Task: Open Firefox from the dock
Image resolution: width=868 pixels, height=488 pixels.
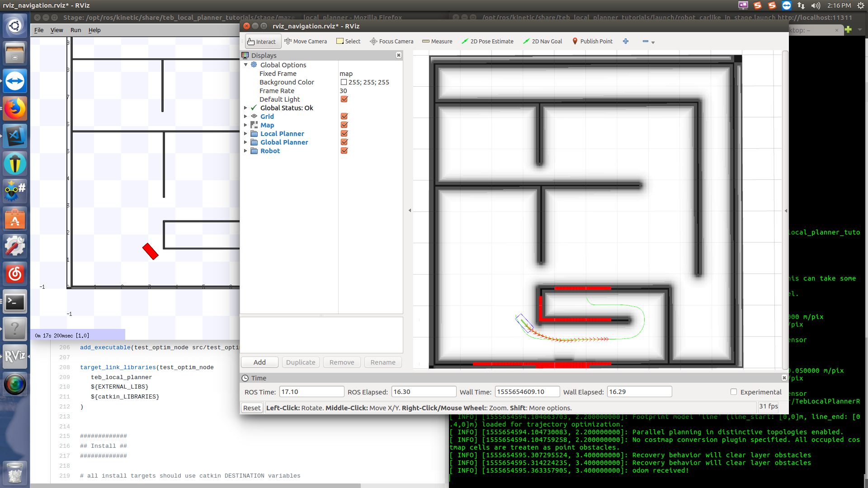Action: 15,109
